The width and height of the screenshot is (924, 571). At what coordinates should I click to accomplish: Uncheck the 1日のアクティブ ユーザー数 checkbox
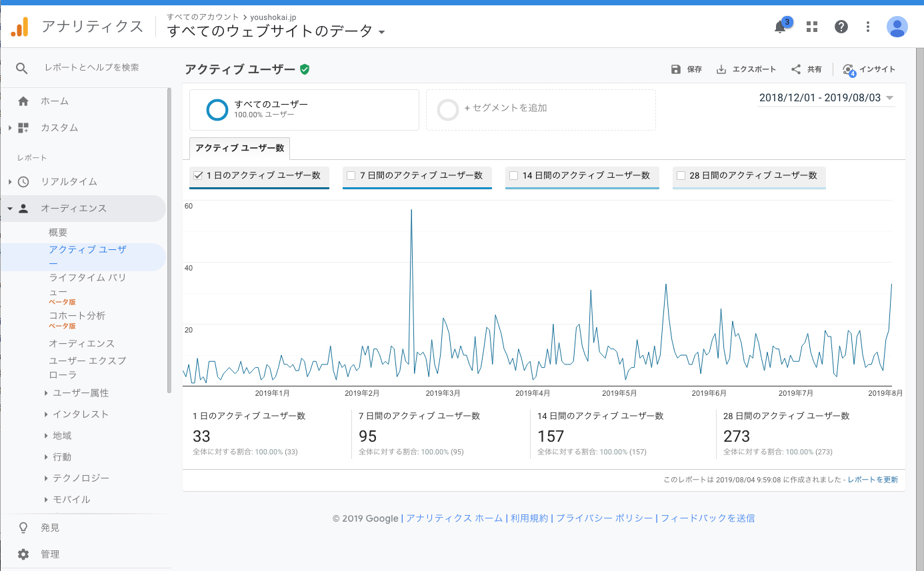(198, 176)
